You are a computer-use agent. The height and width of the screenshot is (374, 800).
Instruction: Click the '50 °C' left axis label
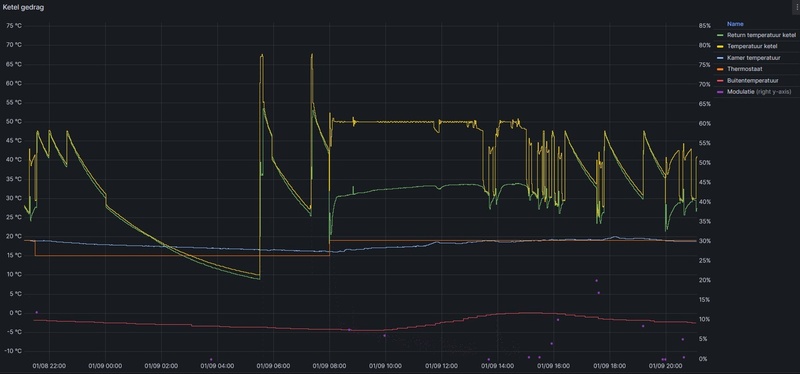point(14,121)
